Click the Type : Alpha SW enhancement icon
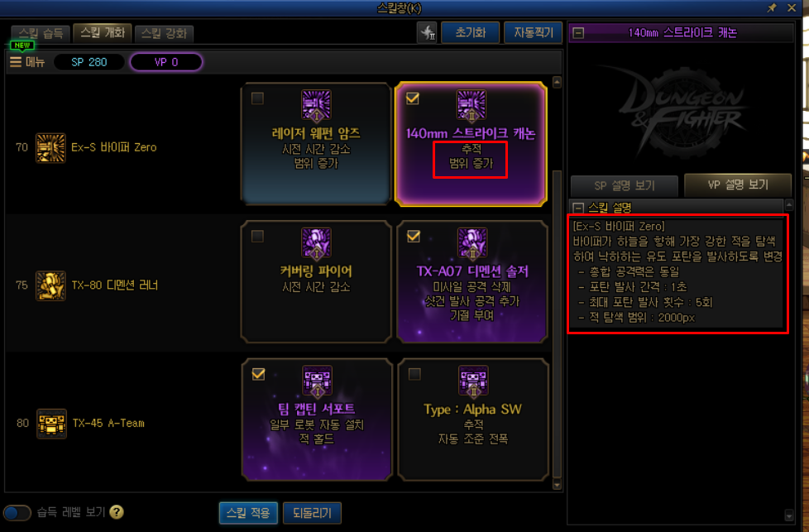The width and height of the screenshot is (809, 532). [x=473, y=381]
